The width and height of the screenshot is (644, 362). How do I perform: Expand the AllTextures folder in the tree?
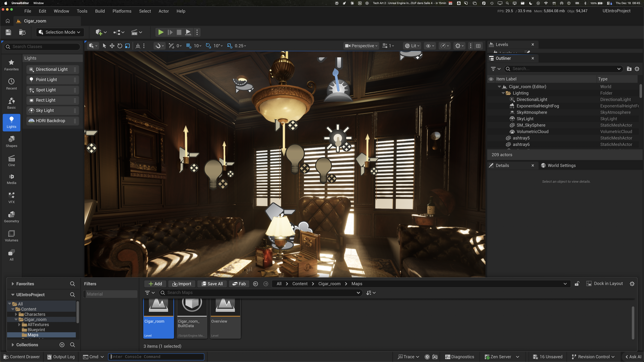(19, 325)
